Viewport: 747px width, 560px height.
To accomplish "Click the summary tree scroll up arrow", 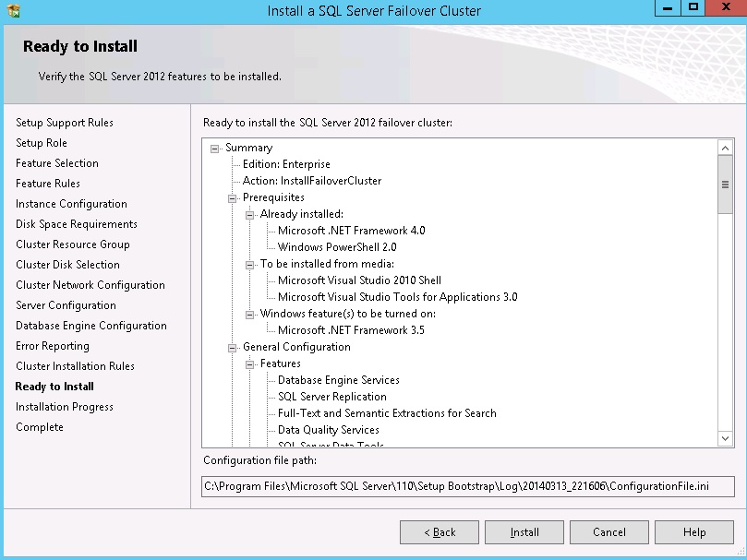I will (x=725, y=148).
